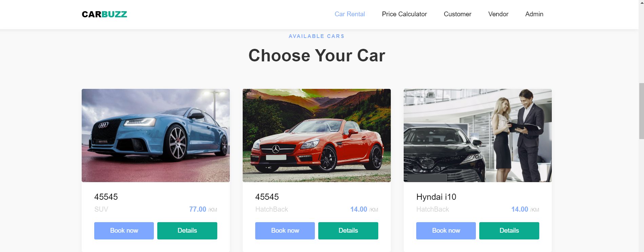Navigate to the Vendor section
The width and height of the screenshot is (644, 252).
(498, 14)
